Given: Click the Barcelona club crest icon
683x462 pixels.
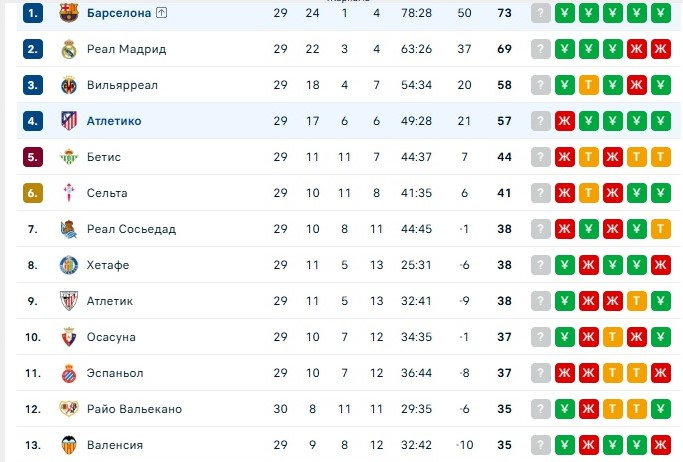Looking at the screenshot, I should [x=68, y=13].
